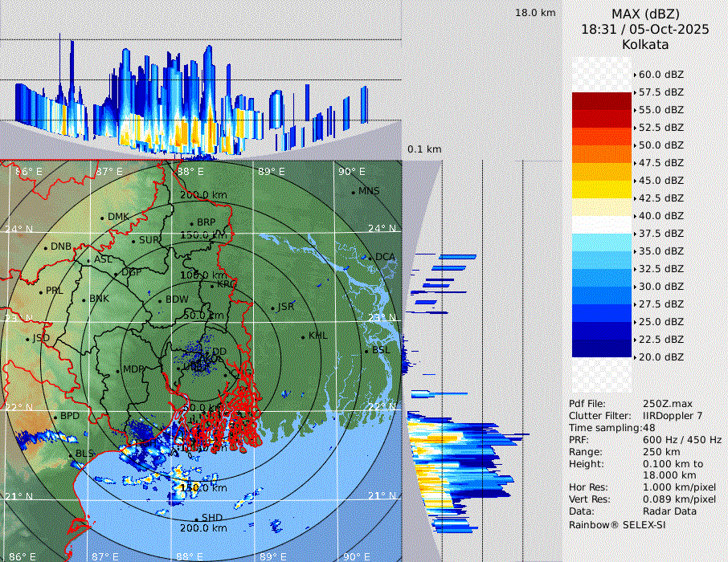Click the 200.0 km top range ring label
This screenshot has width=728, height=562.
pyautogui.click(x=202, y=195)
